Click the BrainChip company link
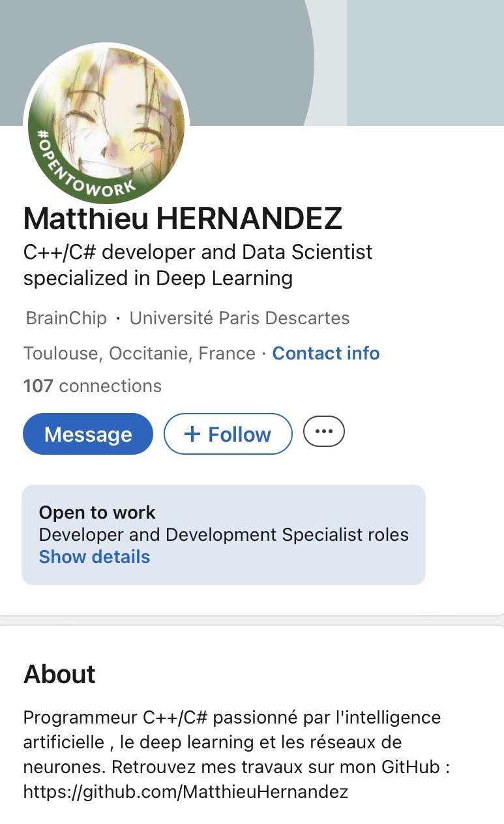Screen dimensions: 504x824 pos(66,318)
